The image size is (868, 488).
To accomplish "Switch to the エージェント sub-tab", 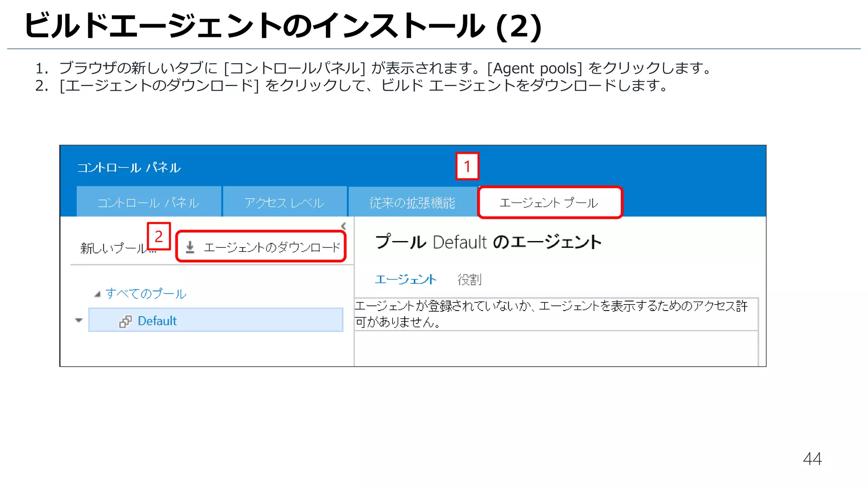I will pyautogui.click(x=406, y=279).
